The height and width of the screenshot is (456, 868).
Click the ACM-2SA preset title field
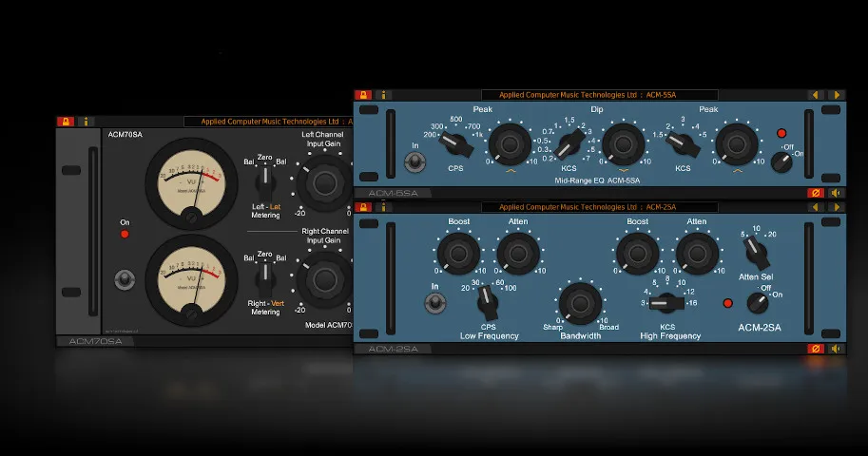pos(600,207)
